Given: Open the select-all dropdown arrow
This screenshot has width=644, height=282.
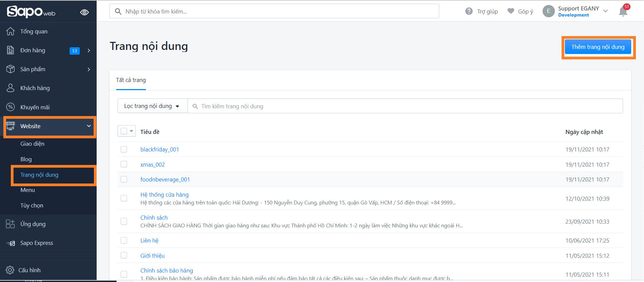Looking at the screenshot, I should point(131,131).
